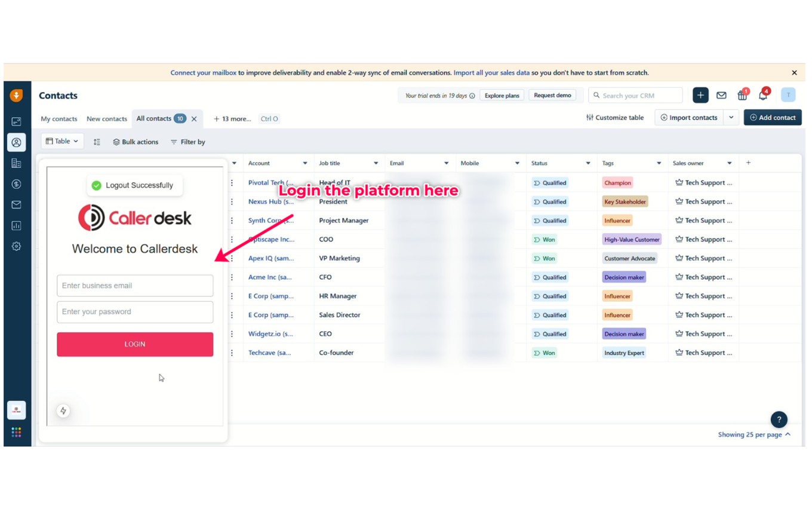Open Status column header dropdown

588,163
